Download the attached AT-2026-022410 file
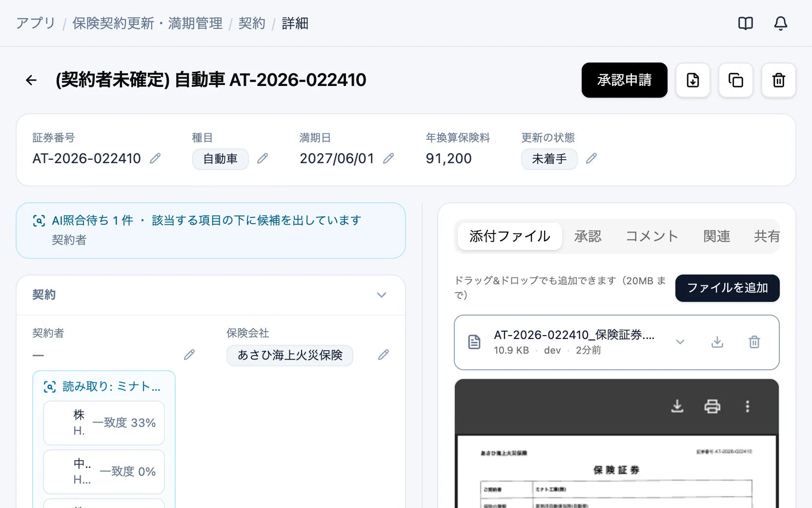The width and height of the screenshot is (812, 508). click(x=717, y=342)
